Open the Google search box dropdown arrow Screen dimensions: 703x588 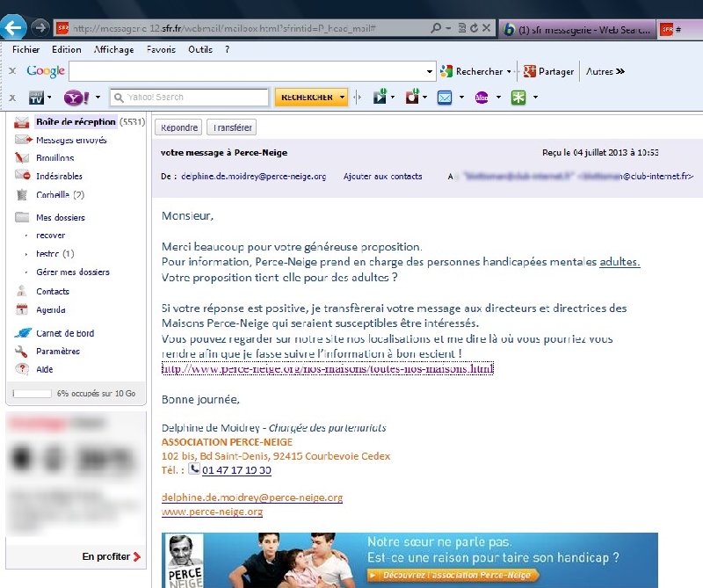point(430,71)
